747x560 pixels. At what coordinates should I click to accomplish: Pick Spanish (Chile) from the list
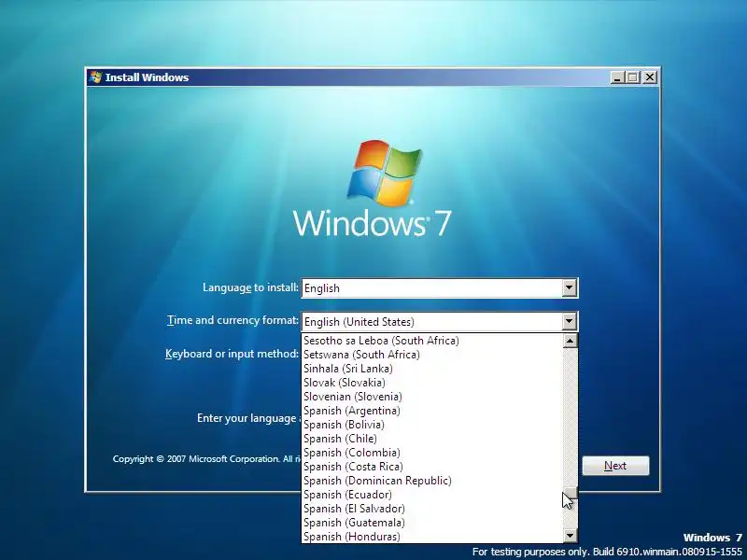[432, 439]
